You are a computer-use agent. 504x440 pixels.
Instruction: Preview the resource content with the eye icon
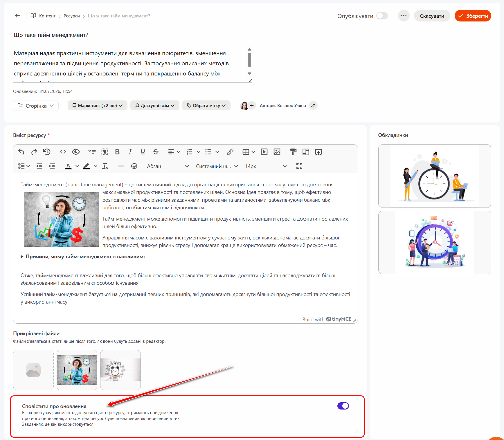point(76,152)
